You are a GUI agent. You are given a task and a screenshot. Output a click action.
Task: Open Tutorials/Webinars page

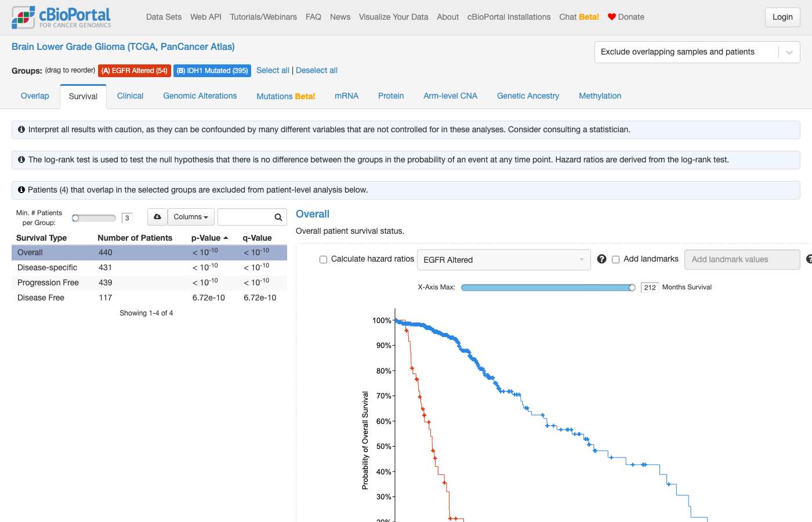pos(263,17)
